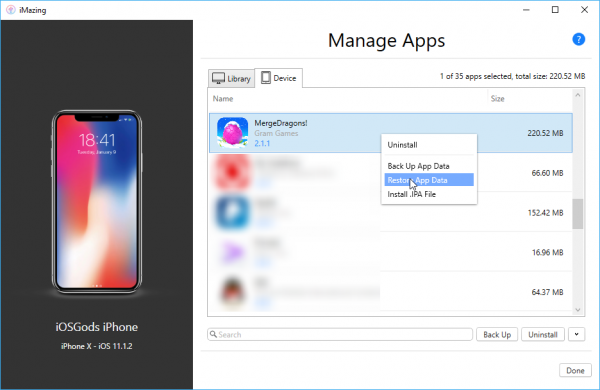Click the blurred red app icon, 66.60 MB row

point(232,173)
